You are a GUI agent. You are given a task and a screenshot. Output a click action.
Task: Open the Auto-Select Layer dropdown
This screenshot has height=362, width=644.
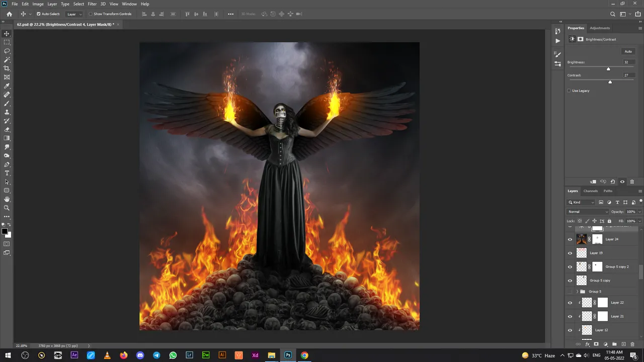coord(74,14)
